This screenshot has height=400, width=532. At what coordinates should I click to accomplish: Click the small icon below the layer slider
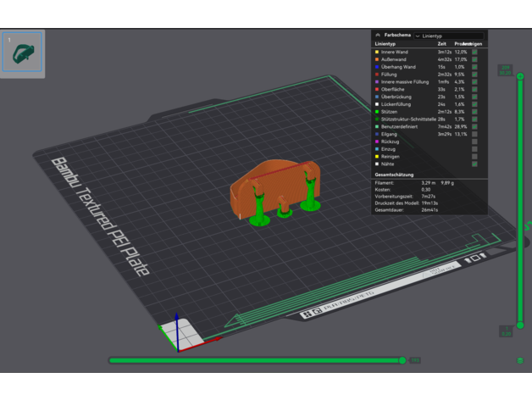click(519, 360)
